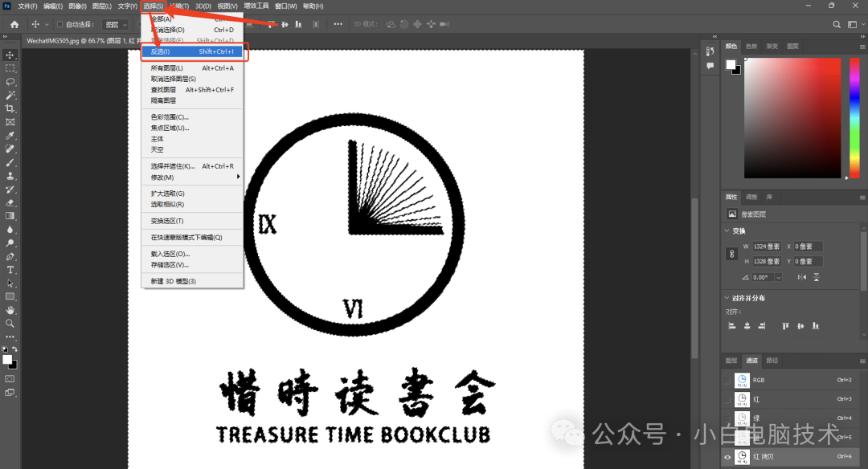Select the Spot Healing Brush tool

10,149
